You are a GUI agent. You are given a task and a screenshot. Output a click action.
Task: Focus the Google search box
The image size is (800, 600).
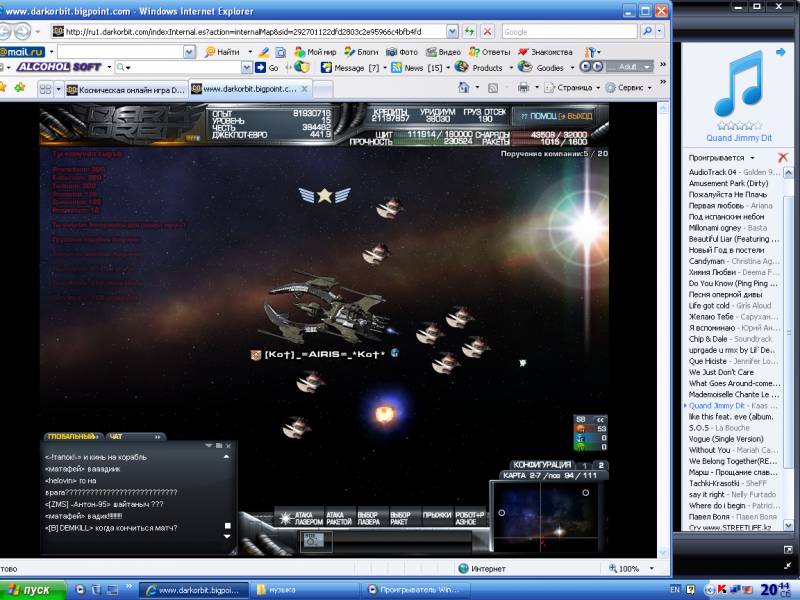(569, 32)
